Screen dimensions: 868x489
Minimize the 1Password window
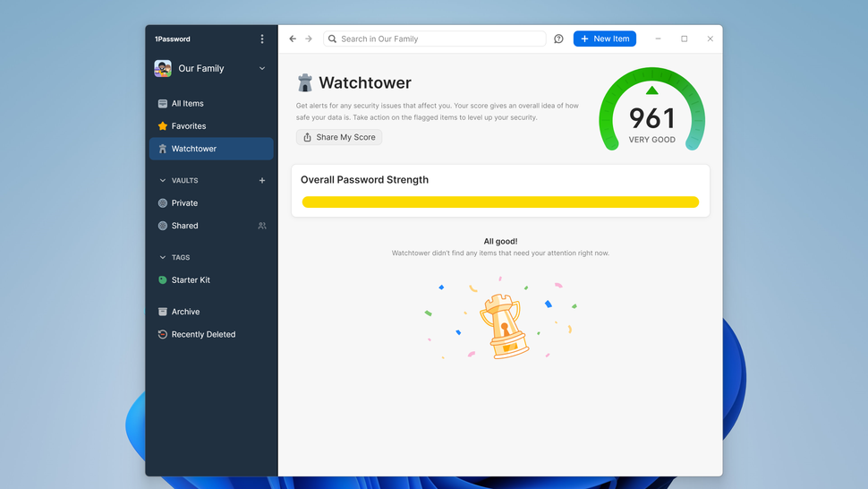(659, 39)
